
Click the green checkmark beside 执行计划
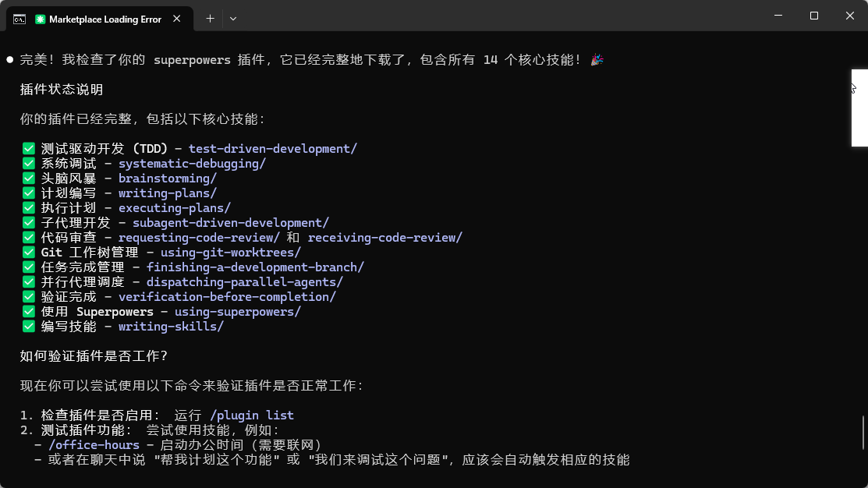pos(29,208)
